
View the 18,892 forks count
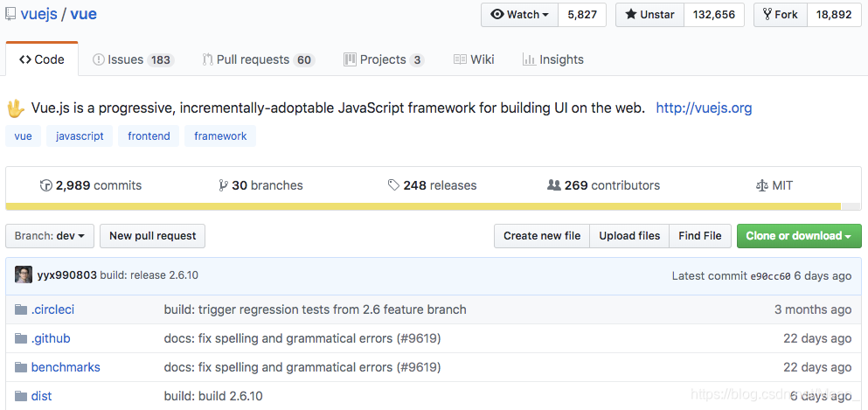(x=834, y=15)
